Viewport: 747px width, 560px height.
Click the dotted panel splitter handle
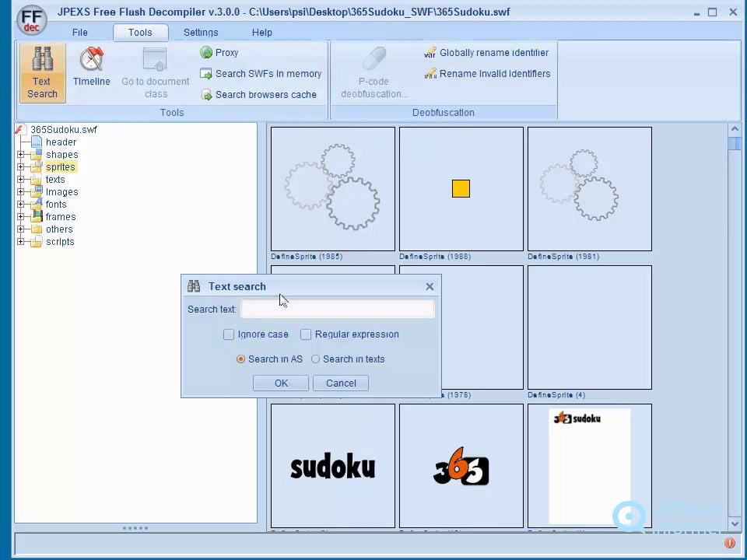pyautogui.click(x=135, y=527)
